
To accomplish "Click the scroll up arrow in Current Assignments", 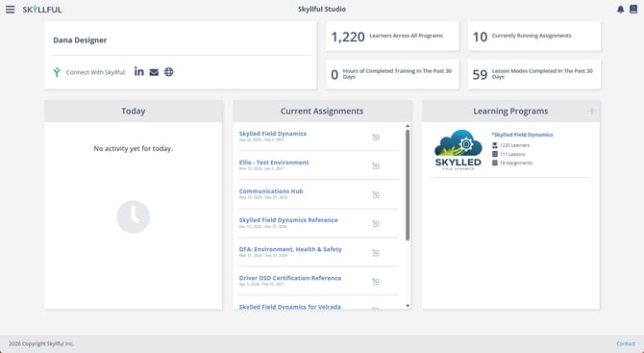I will tap(408, 126).
